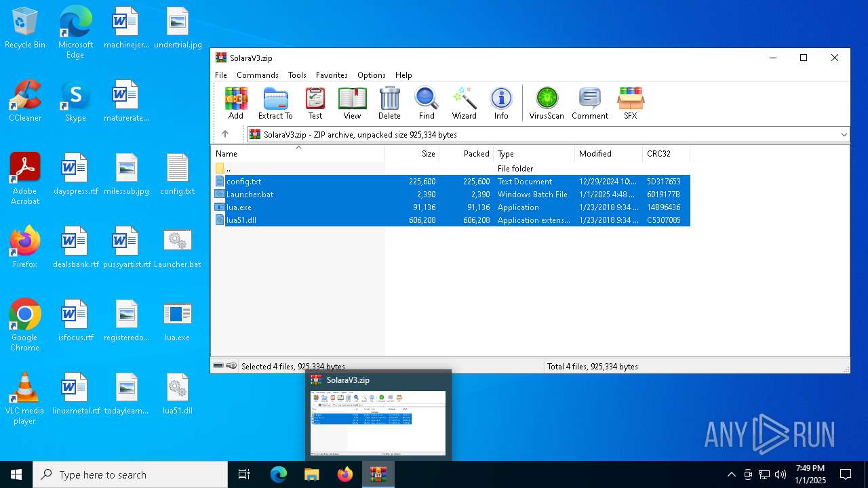Viewport: 868px width, 488px height.
Task: Show archive Info
Action: [x=501, y=104]
